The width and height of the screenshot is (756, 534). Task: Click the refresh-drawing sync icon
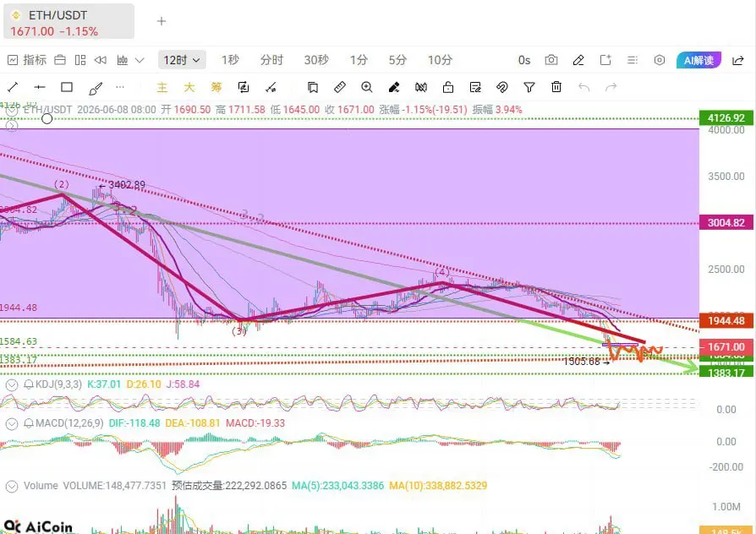pos(244,87)
